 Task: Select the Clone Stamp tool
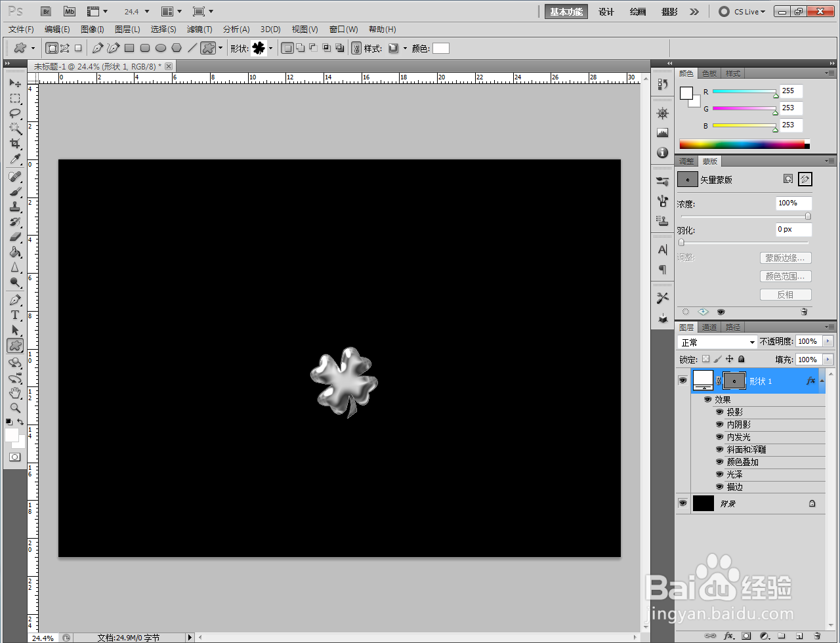[15, 207]
